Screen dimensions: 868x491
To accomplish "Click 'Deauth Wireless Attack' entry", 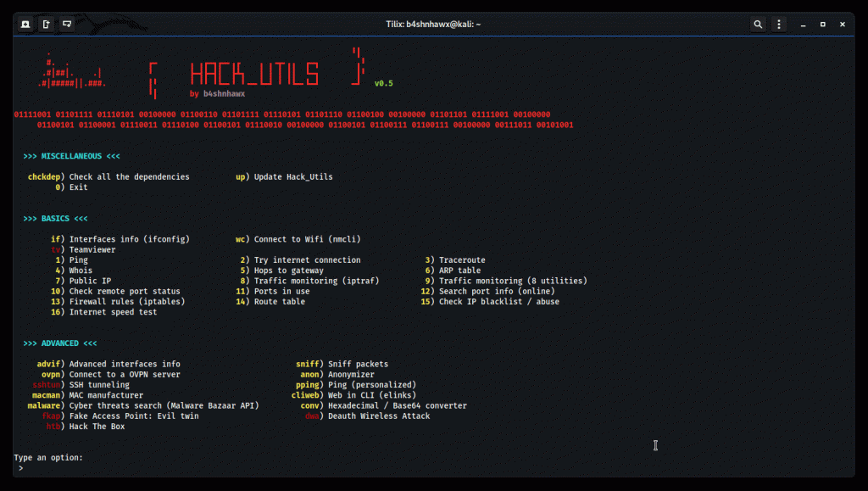I will [x=379, y=416].
